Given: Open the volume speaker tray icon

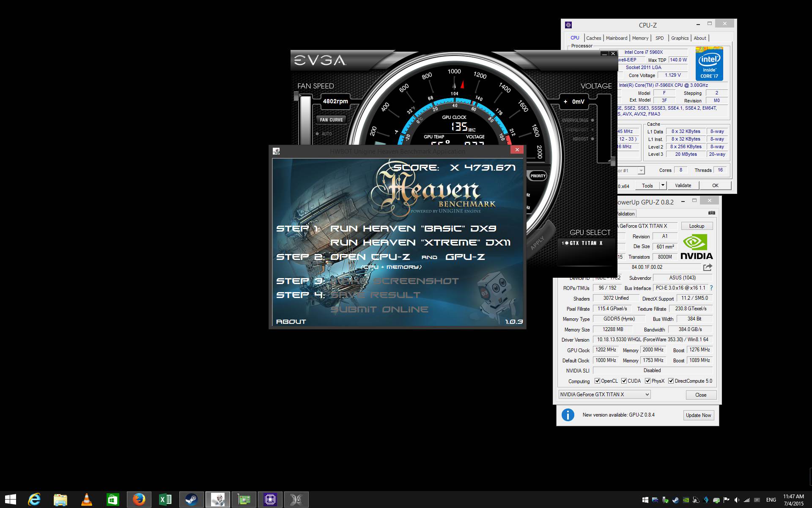Looking at the screenshot, I should pos(737,500).
